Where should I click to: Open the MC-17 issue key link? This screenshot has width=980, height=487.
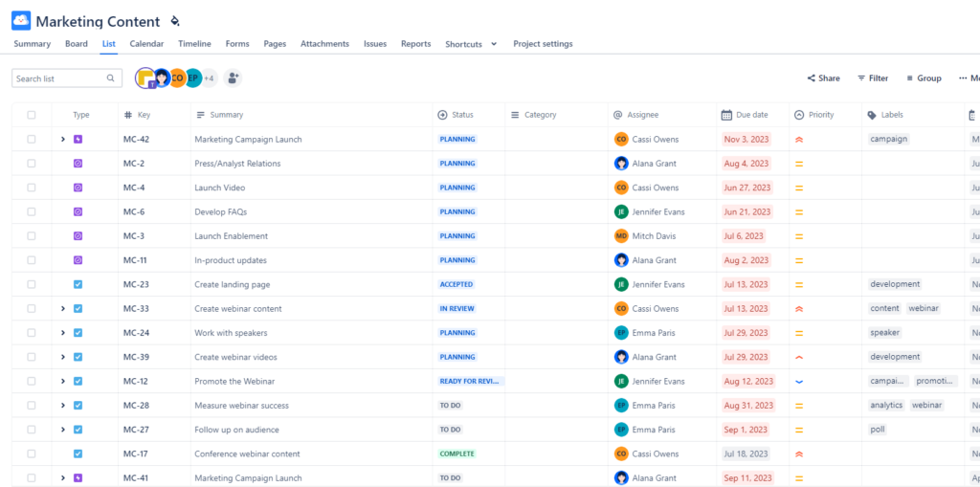pyautogui.click(x=135, y=454)
